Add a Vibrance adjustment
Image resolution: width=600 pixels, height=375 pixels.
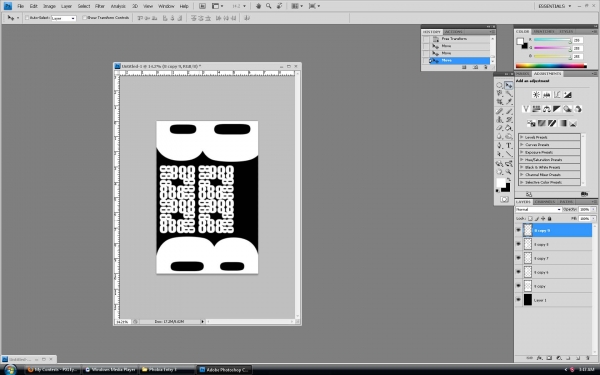pyautogui.click(x=526, y=109)
